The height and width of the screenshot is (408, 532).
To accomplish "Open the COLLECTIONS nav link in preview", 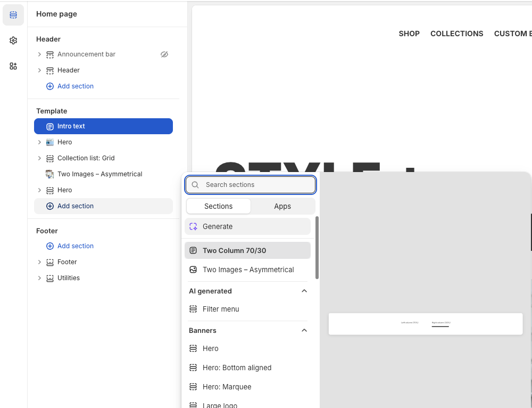I will [456, 34].
